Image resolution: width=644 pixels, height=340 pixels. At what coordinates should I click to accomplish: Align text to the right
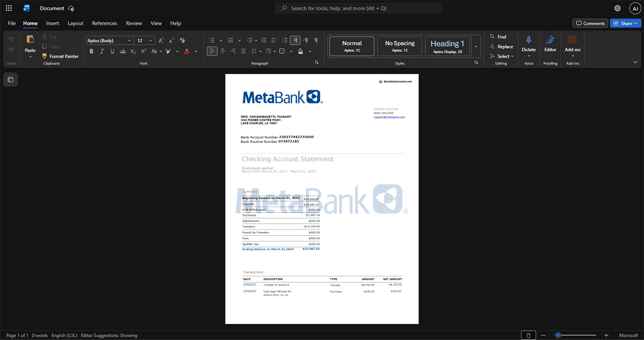[233, 51]
